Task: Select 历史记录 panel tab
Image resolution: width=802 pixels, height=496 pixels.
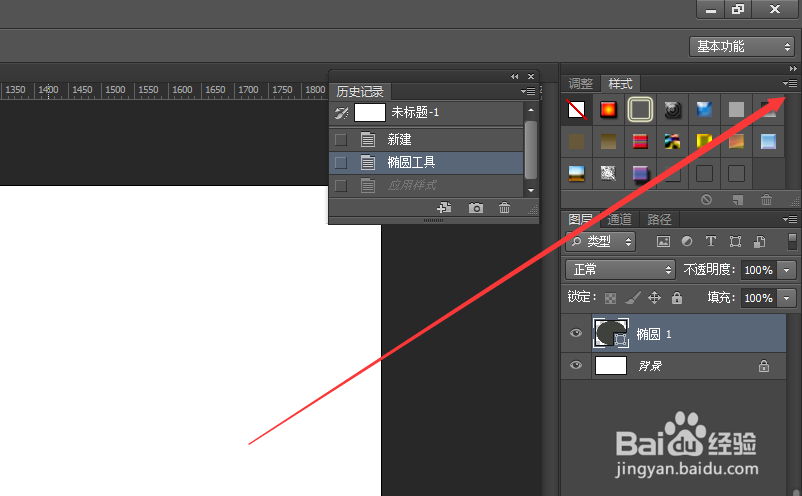Action: coord(360,92)
